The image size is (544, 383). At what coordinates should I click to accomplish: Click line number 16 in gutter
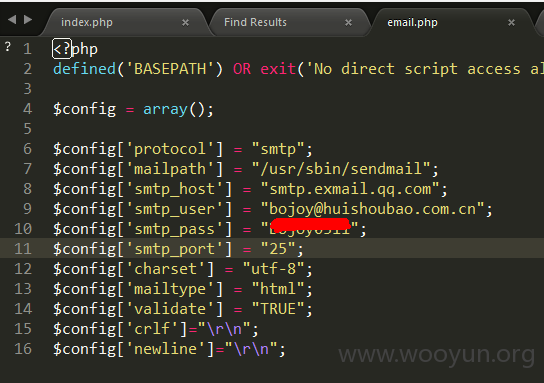click(23, 349)
